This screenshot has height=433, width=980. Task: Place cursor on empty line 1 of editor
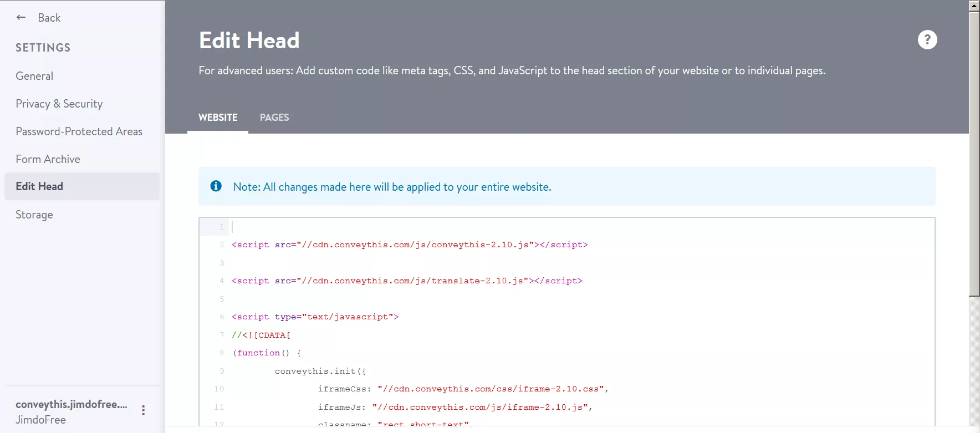click(582, 227)
